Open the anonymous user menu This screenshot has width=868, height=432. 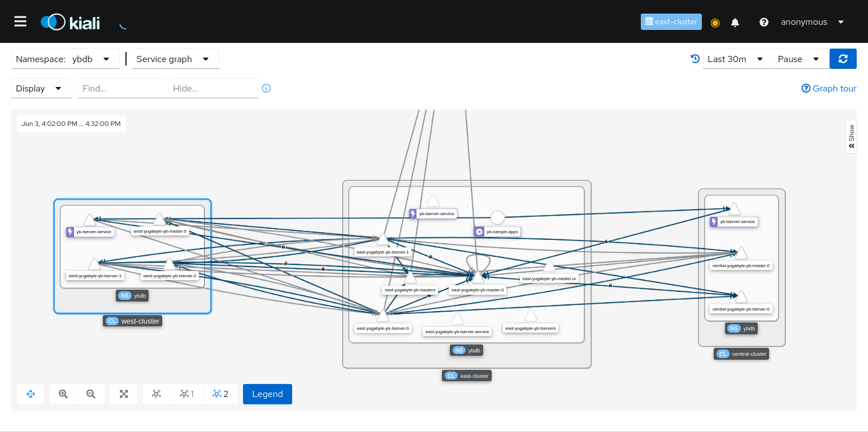(811, 22)
